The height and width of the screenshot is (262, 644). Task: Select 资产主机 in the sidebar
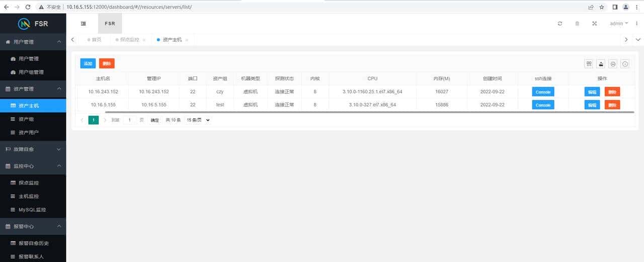[33, 106]
